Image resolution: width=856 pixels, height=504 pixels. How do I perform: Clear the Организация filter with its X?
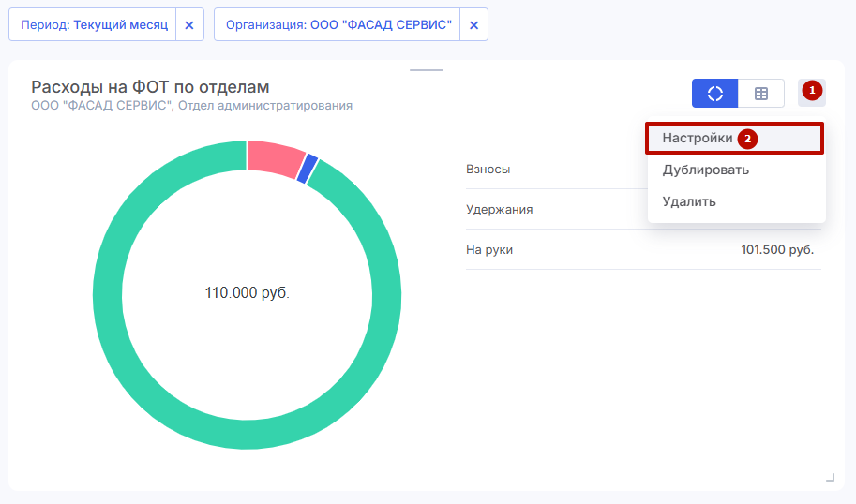(473, 25)
